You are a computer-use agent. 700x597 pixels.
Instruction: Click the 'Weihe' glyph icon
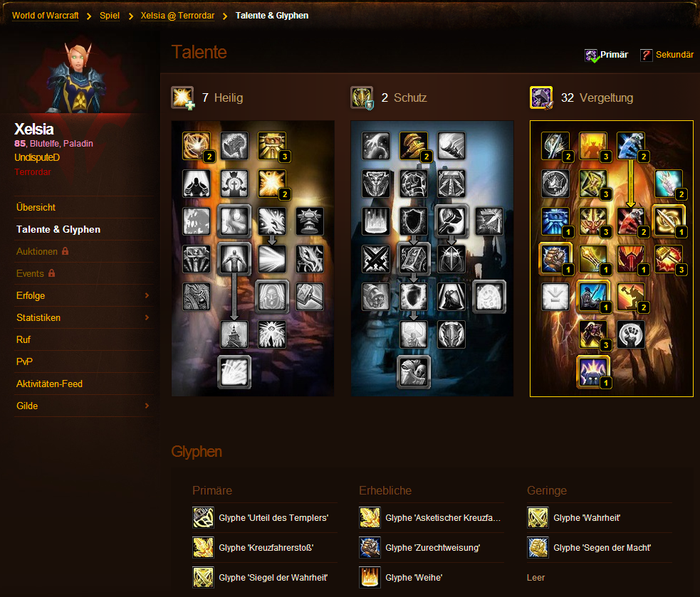click(370, 577)
